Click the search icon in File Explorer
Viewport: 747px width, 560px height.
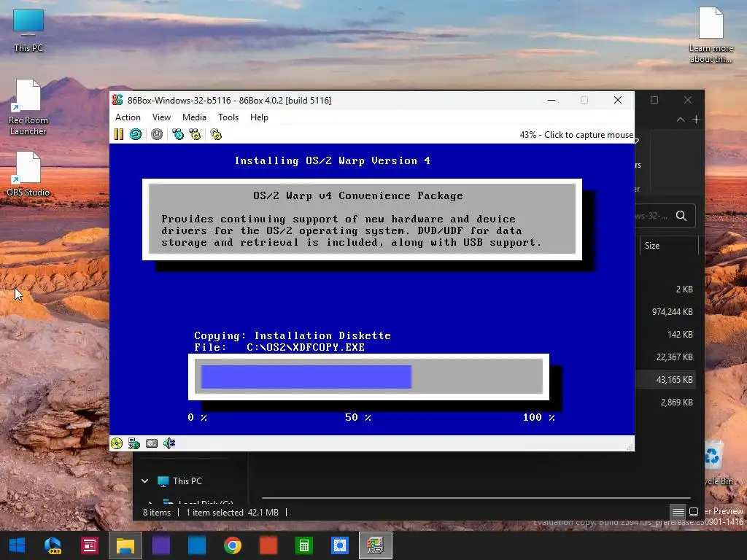point(681,216)
